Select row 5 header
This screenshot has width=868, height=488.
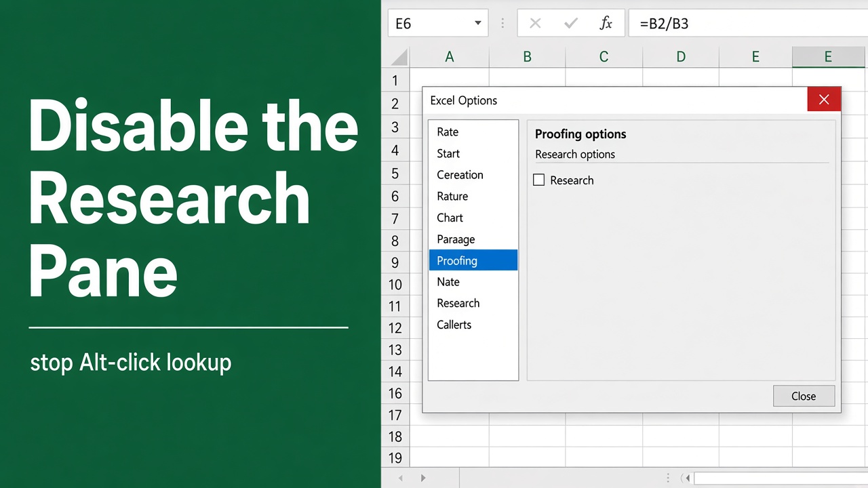point(395,174)
